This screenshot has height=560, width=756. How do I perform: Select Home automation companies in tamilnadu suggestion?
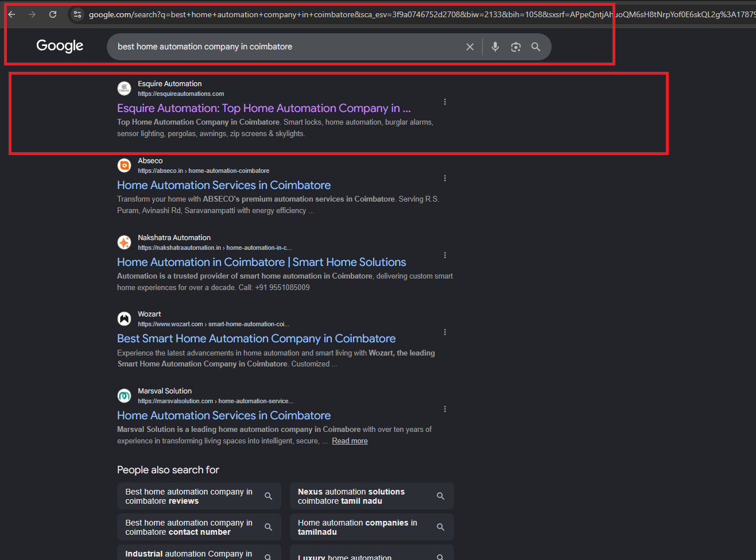(372, 527)
